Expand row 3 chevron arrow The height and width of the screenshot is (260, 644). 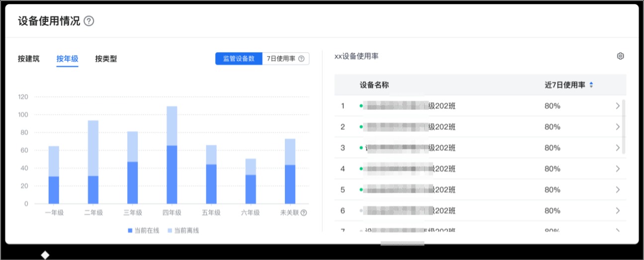tap(618, 148)
